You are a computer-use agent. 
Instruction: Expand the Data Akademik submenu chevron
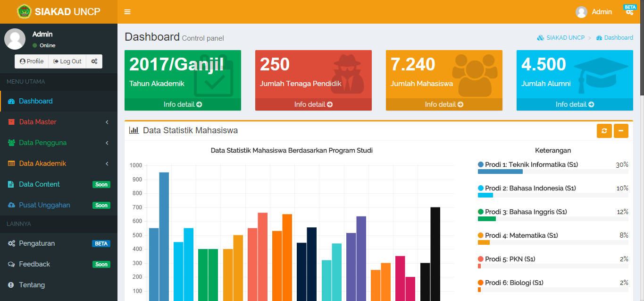point(107,163)
